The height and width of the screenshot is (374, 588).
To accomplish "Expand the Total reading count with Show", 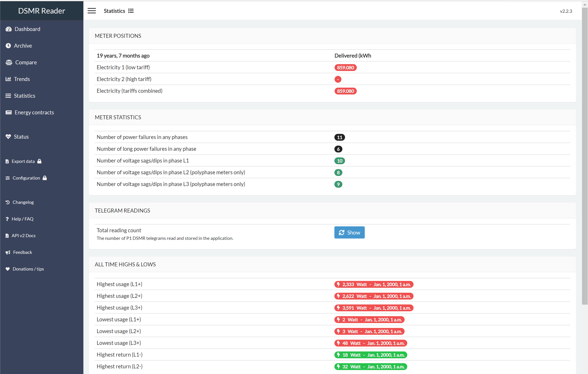I will coord(350,232).
